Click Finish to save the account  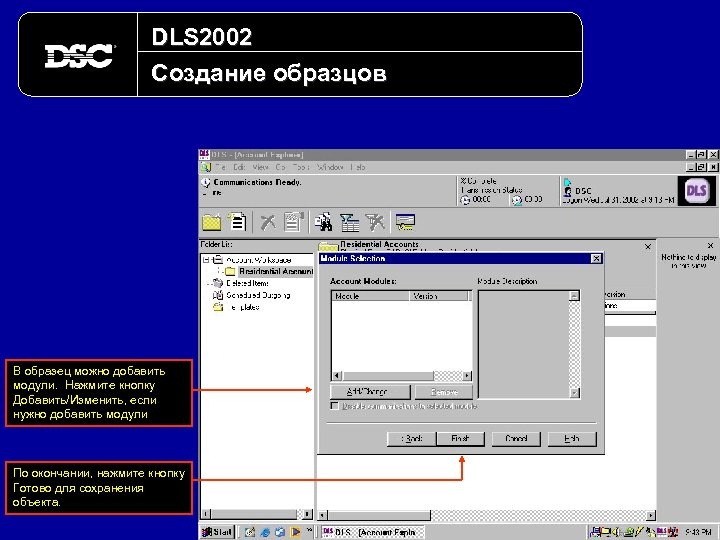460,439
